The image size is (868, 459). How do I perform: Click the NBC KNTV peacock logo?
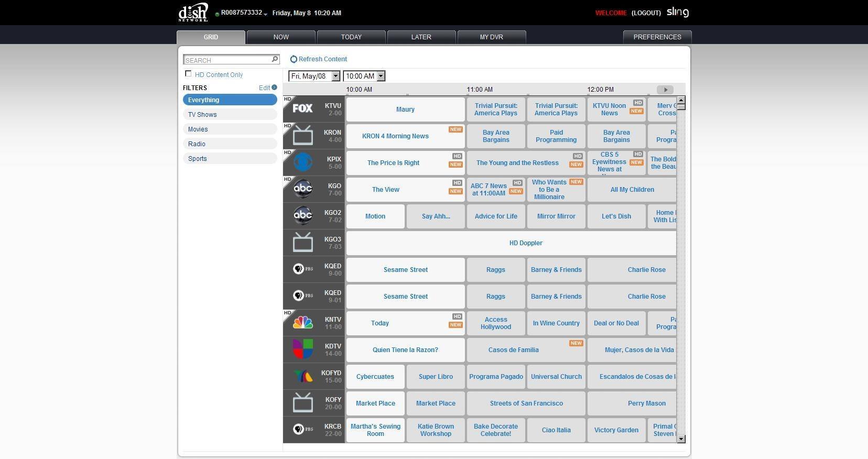click(302, 322)
